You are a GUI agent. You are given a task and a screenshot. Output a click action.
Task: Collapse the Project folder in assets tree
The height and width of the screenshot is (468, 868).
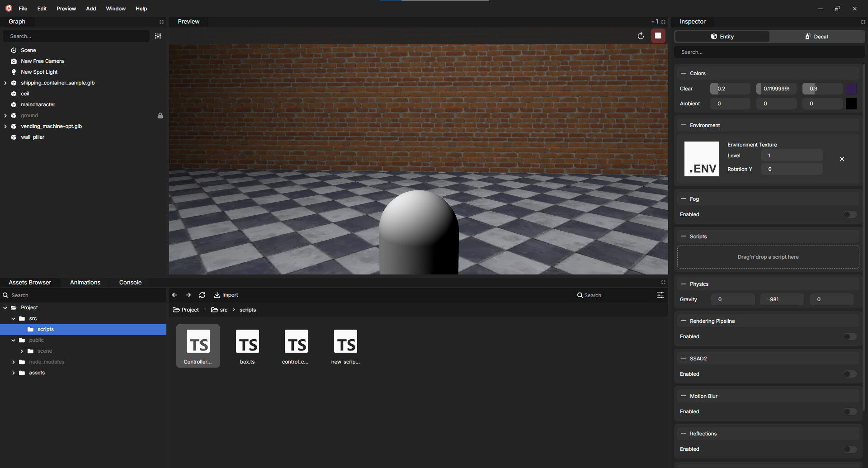[x=5, y=307]
